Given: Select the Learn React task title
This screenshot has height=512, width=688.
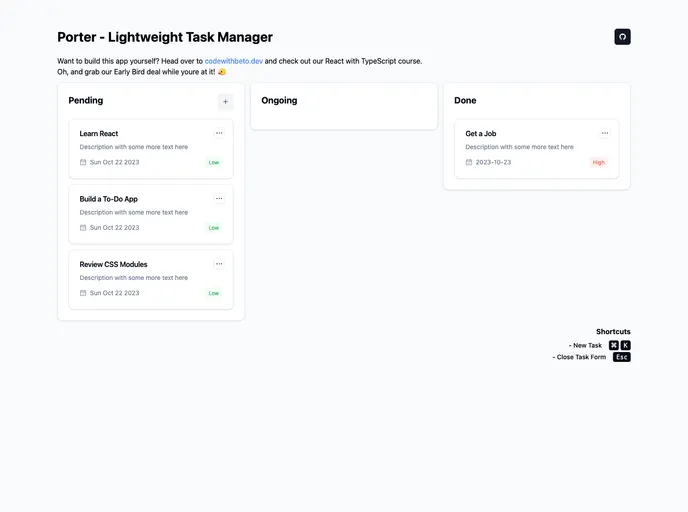Looking at the screenshot, I should tap(99, 133).
